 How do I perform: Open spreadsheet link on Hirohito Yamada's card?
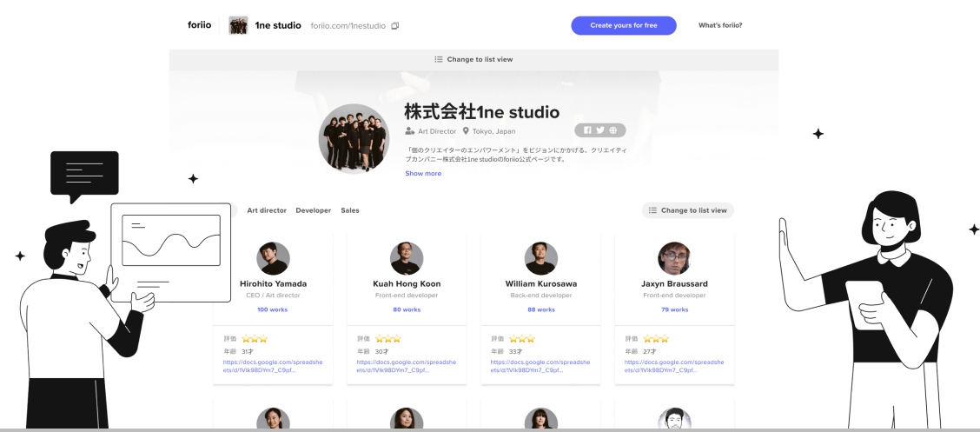pos(273,366)
